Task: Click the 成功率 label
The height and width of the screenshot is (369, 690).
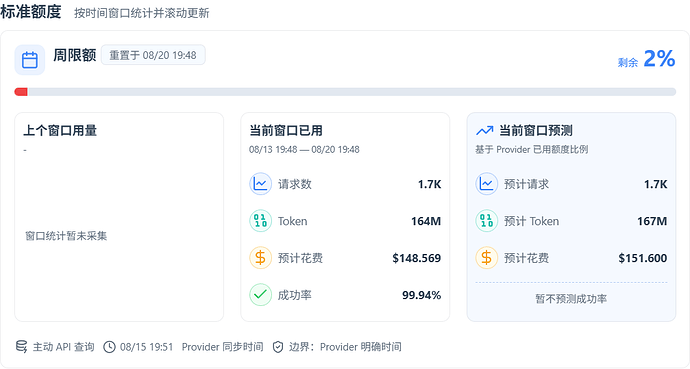Action: tap(295, 295)
